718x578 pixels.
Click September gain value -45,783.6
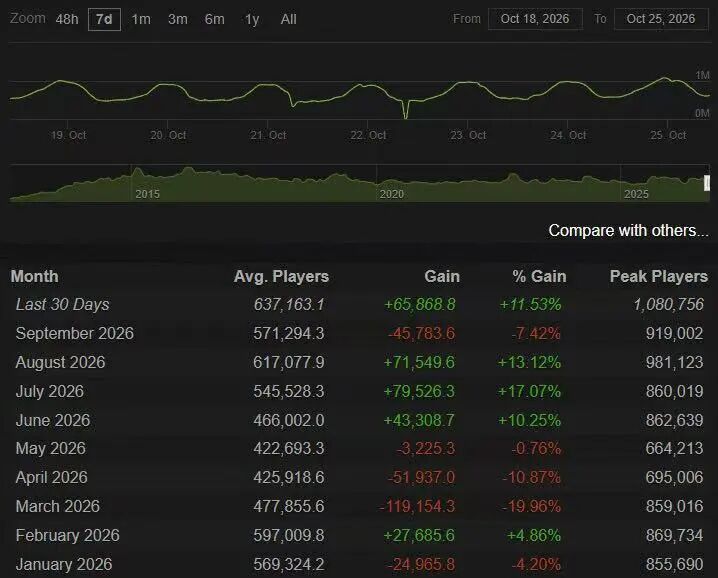click(x=422, y=333)
